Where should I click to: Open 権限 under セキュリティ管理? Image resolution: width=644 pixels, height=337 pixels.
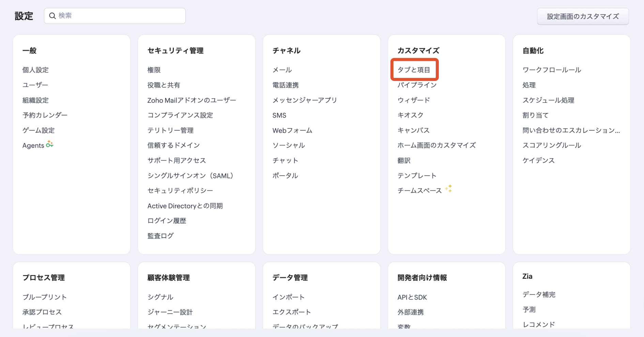click(x=154, y=70)
